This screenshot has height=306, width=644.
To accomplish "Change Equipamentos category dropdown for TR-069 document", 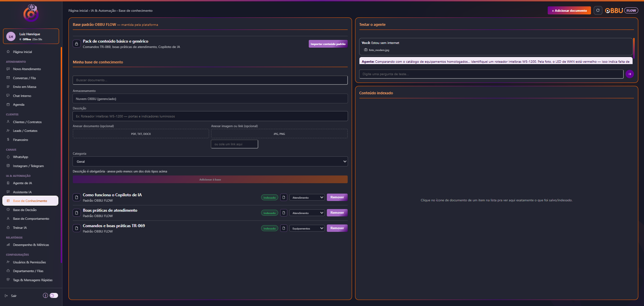I will coord(307,228).
